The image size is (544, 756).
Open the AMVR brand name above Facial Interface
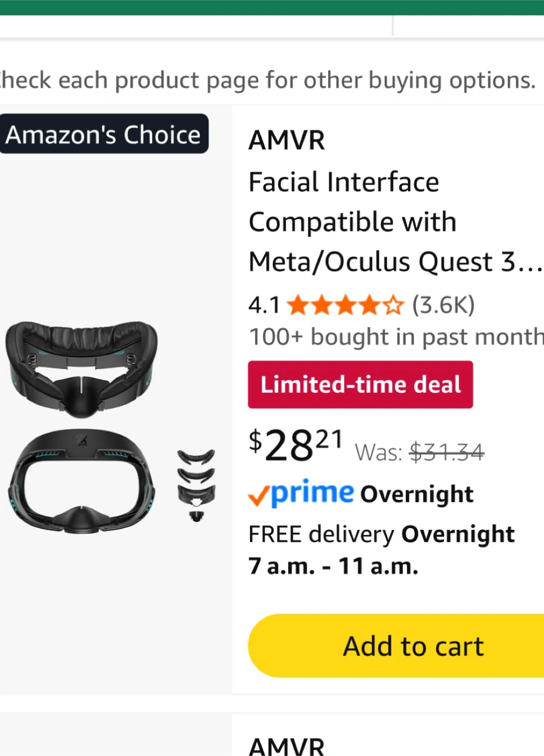coord(287,141)
